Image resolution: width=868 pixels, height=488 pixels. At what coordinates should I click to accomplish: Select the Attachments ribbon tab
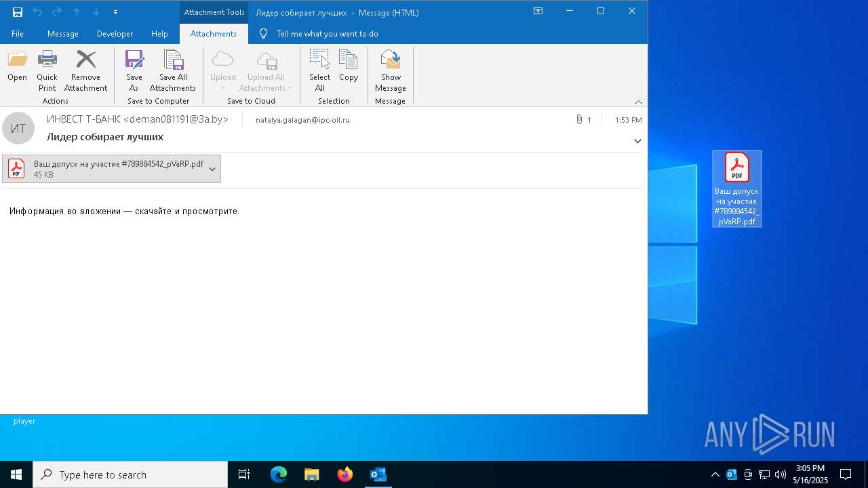point(214,34)
